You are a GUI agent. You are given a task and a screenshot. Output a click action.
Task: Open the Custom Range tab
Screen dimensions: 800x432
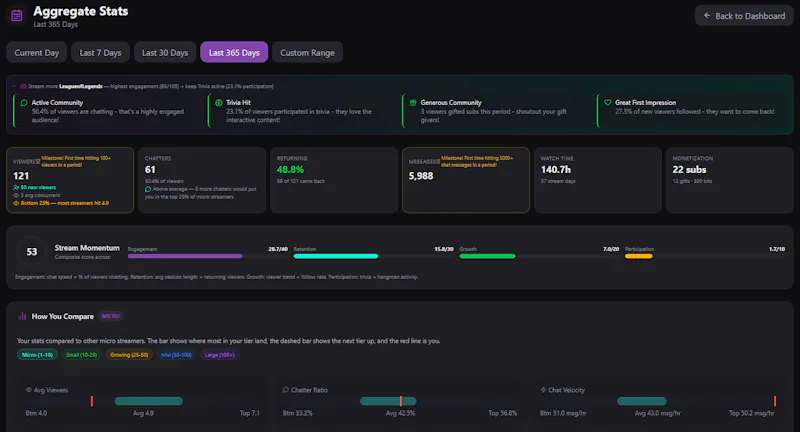pos(307,53)
